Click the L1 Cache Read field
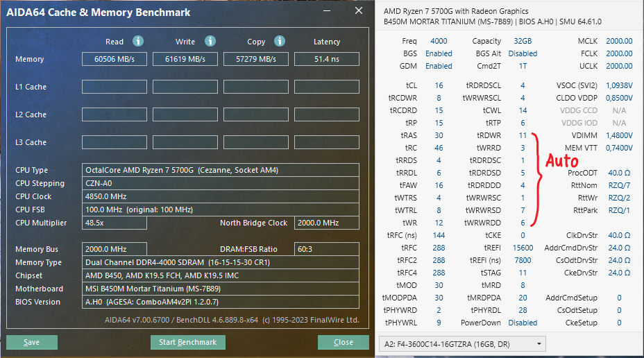This screenshot has height=358, width=644. [x=115, y=87]
